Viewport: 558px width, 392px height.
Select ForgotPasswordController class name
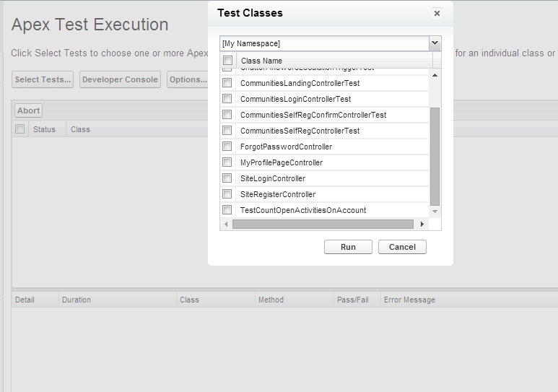click(x=286, y=147)
